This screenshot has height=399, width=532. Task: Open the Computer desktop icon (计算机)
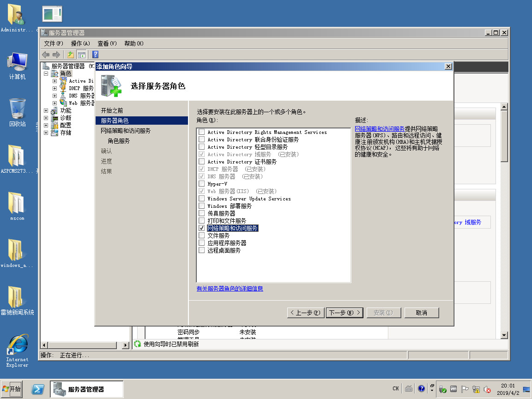pos(17,65)
